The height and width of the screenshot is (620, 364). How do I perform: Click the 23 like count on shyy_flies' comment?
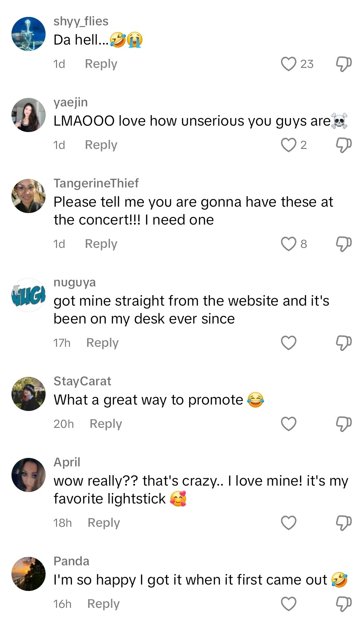coord(306,64)
